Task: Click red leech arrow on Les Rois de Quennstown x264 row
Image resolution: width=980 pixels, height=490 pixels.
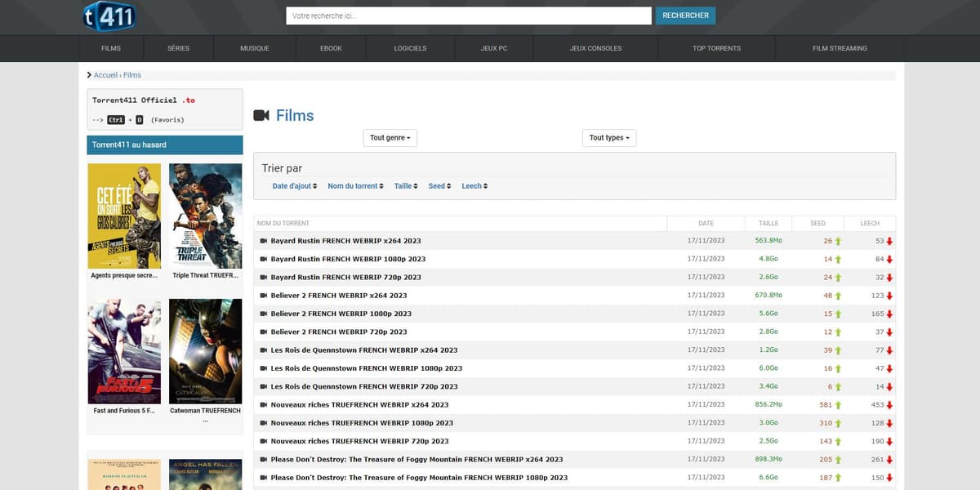Action: pyautogui.click(x=889, y=350)
